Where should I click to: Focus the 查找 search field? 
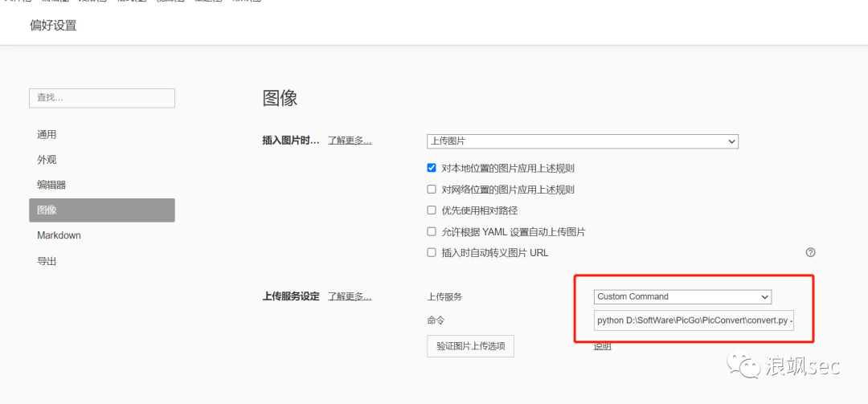click(102, 98)
